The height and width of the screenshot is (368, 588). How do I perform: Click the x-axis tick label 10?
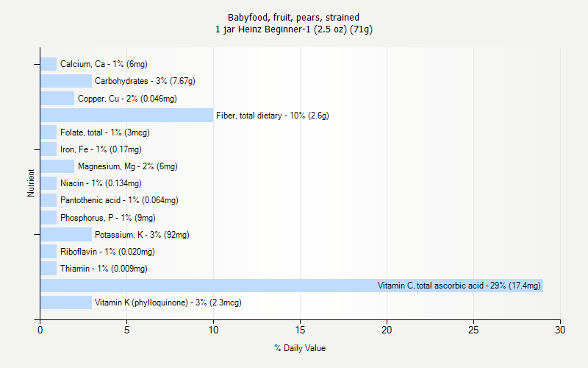213,330
